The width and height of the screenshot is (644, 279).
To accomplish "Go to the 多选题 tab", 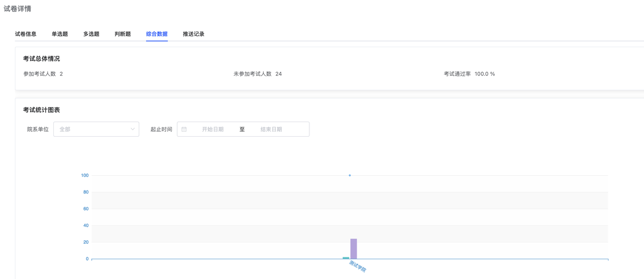I will point(91,34).
